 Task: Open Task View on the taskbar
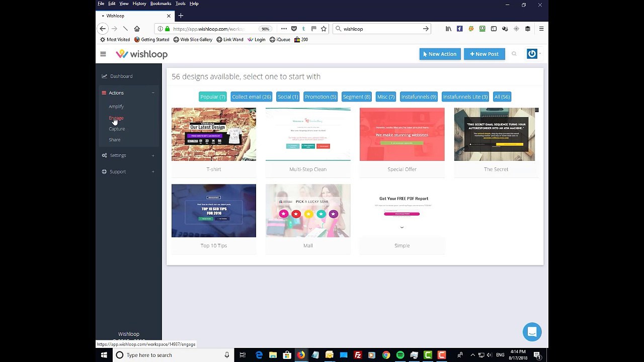(x=242, y=355)
